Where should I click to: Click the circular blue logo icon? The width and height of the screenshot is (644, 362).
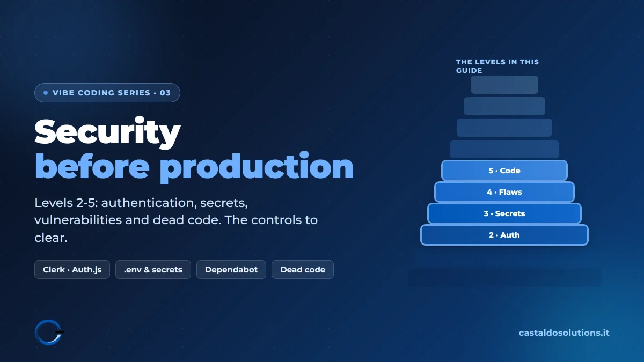click(49, 333)
